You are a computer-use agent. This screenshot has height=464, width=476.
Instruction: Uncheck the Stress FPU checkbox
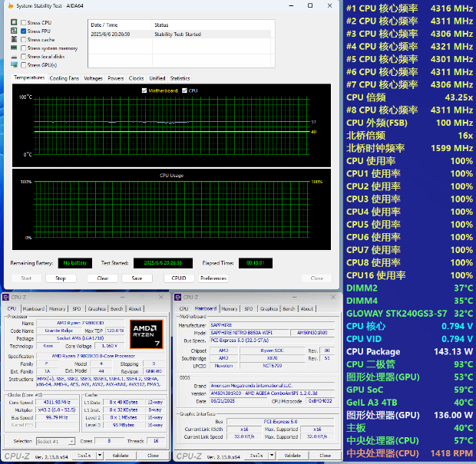pos(23,31)
